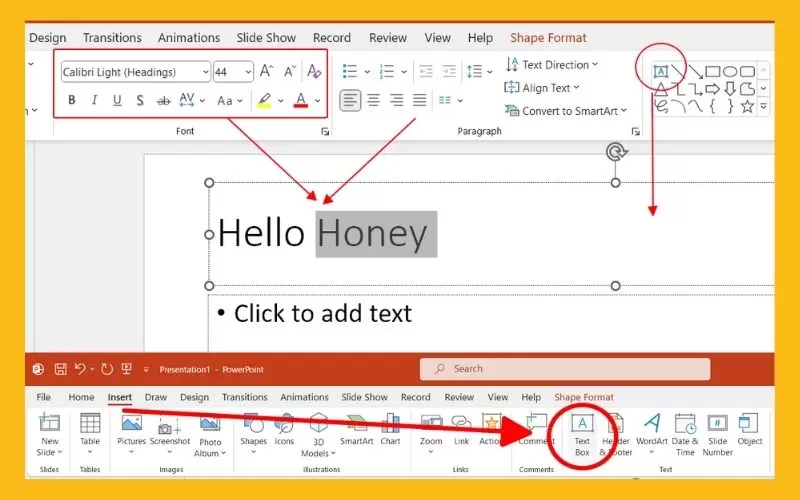Viewport: 800px width, 500px height.
Task: Apply the yellow Text Highlight Color
Action: coord(264,100)
